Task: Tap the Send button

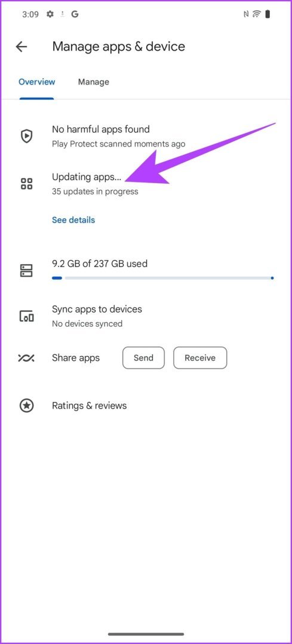Action: pos(143,358)
